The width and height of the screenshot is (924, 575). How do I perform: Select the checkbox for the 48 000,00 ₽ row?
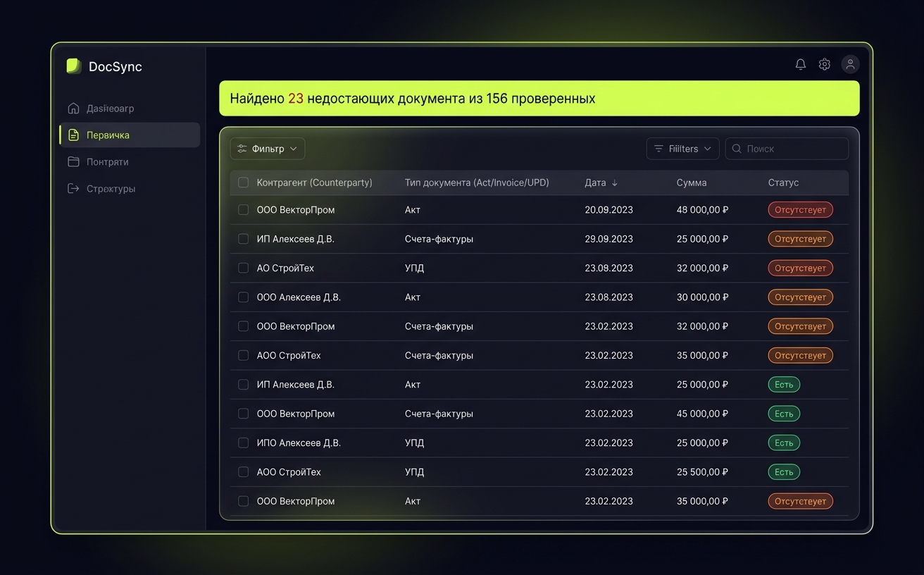click(x=243, y=210)
